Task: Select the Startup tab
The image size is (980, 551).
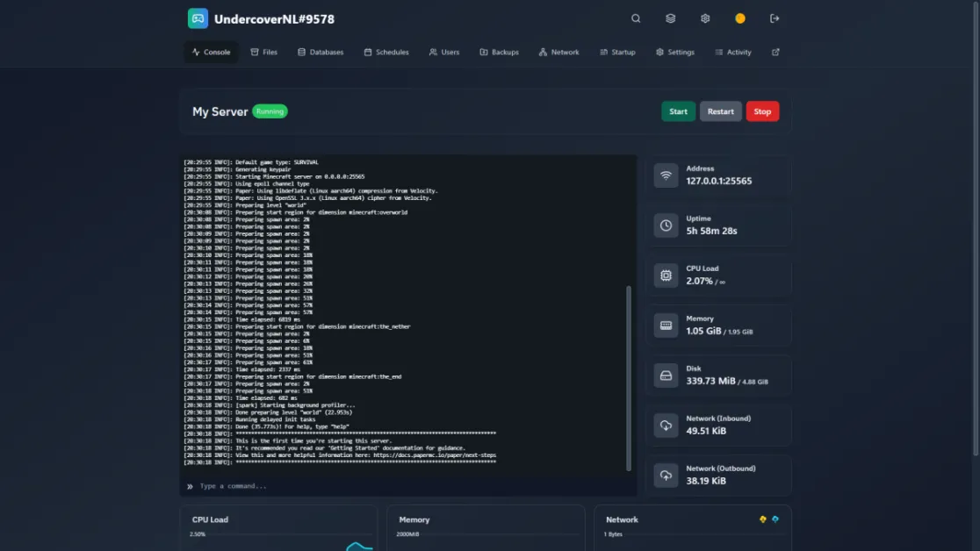Action: tap(617, 52)
